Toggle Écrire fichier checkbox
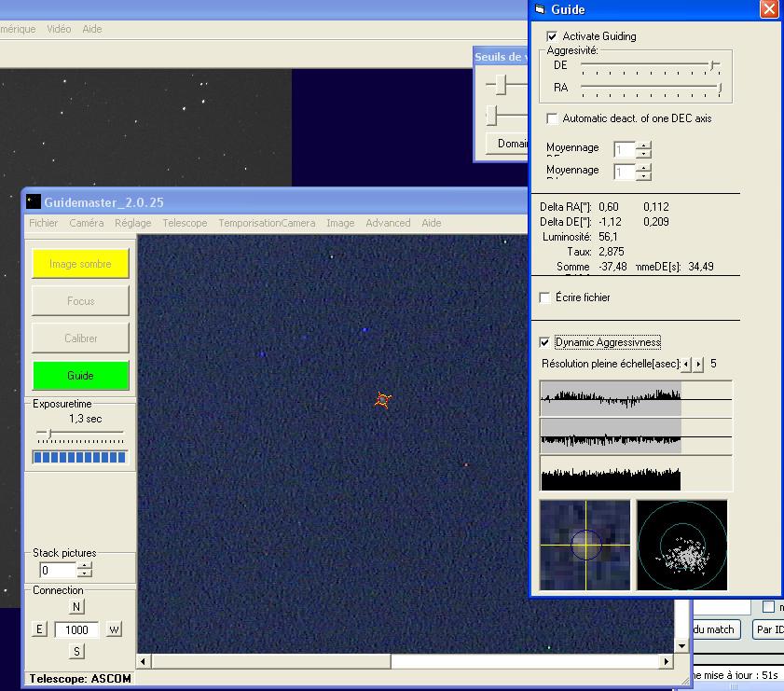This screenshot has width=784, height=691. pos(545,297)
